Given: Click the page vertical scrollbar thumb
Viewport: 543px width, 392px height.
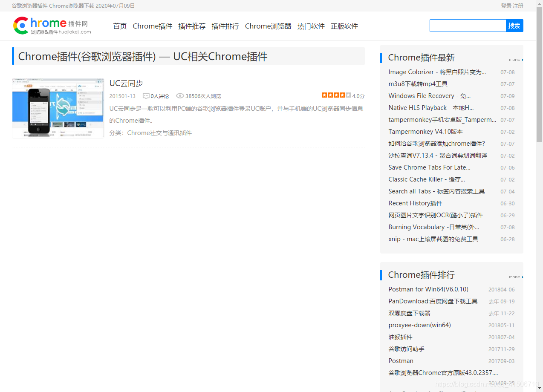Looking at the screenshot, I should pos(539,75).
